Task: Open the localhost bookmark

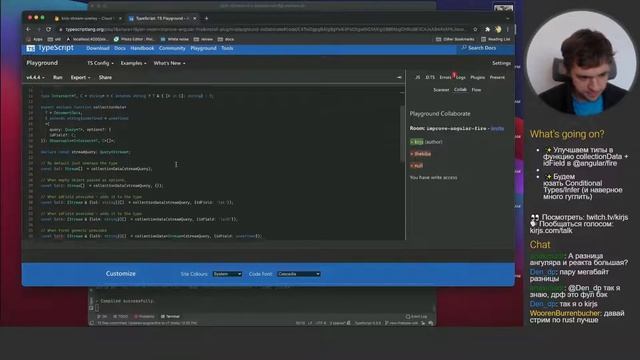Action: [x=87, y=39]
